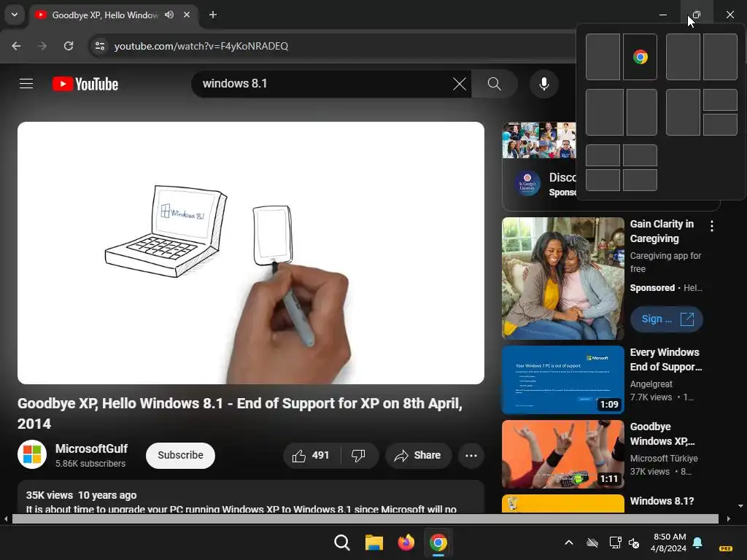Open the orange raised-hands video thumbnail
The width and height of the screenshot is (747, 560).
point(562,454)
